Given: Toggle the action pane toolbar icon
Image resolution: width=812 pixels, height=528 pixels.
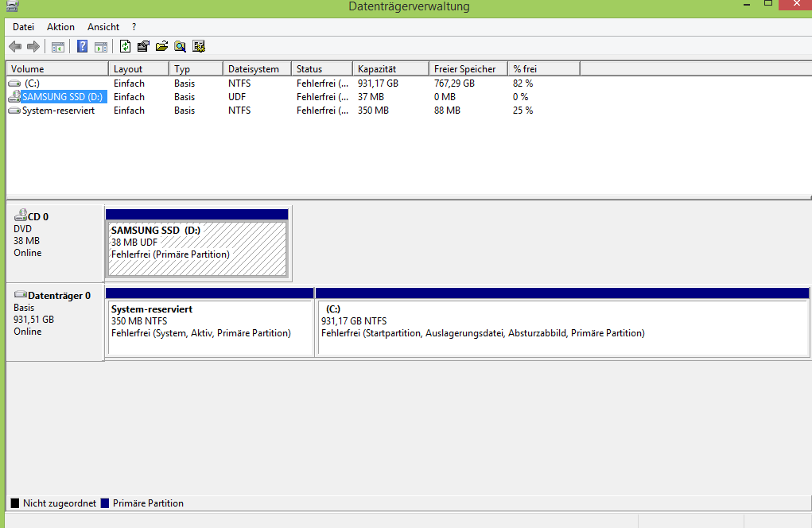Looking at the screenshot, I should [101, 47].
